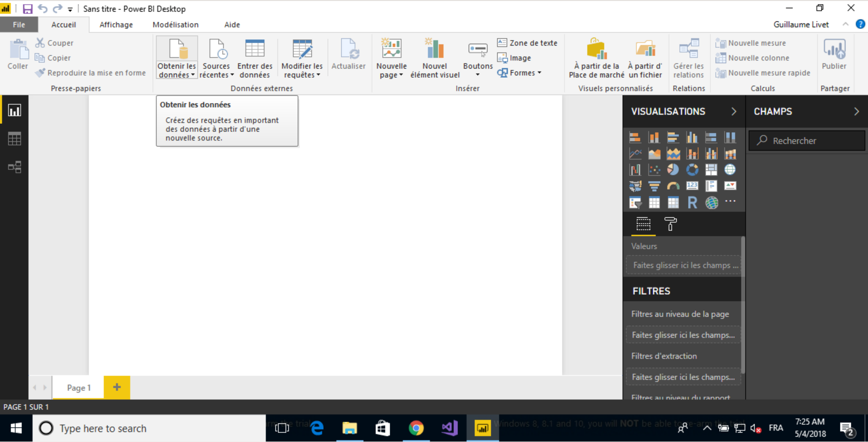Click À partir de la Place de marché
The height and width of the screenshot is (442, 868).
(596, 59)
